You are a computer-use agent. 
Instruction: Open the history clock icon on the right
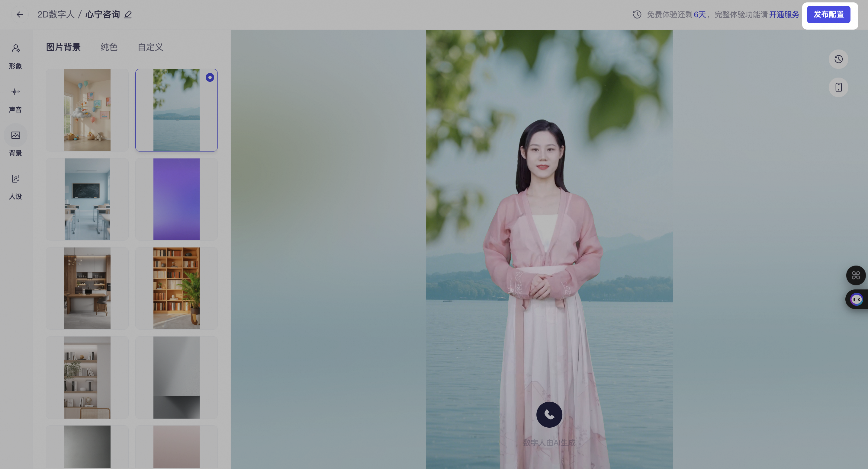pos(838,59)
